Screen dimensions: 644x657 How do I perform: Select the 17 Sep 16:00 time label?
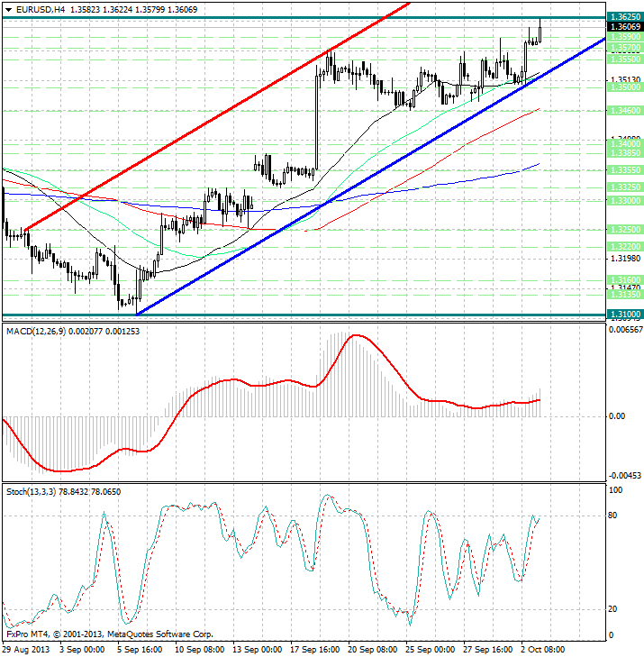pos(315,650)
